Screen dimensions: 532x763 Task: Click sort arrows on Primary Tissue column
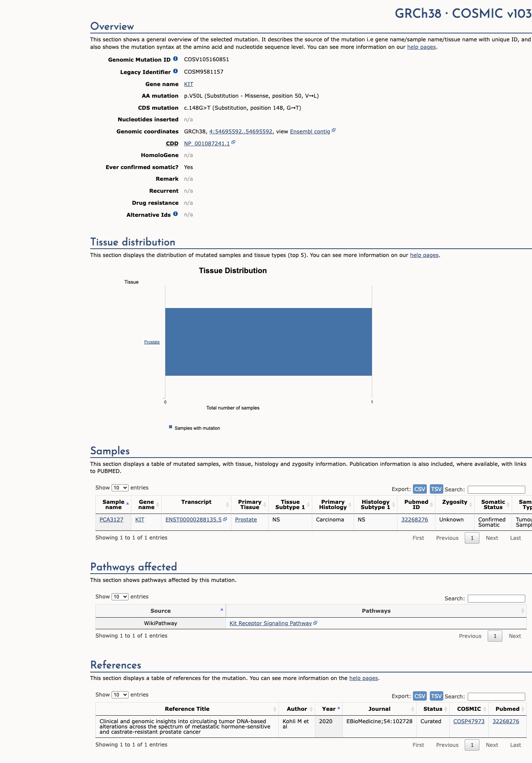coord(265,505)
